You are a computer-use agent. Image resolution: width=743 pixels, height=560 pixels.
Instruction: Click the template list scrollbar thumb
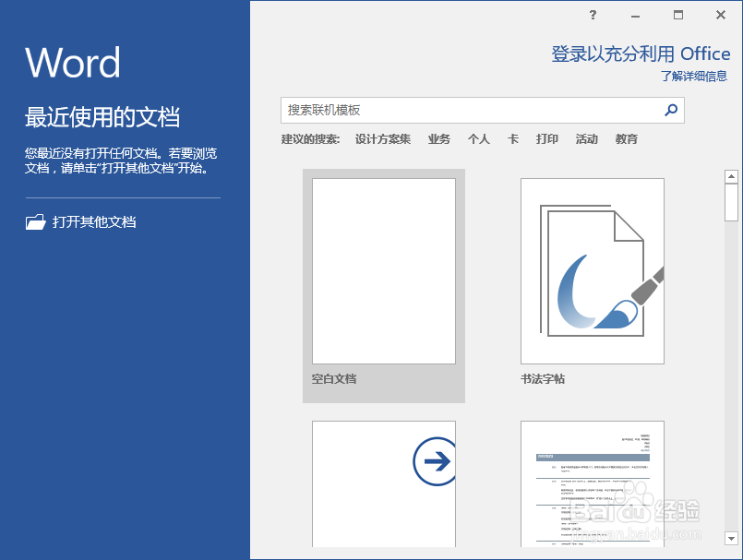tap(731, 203)
